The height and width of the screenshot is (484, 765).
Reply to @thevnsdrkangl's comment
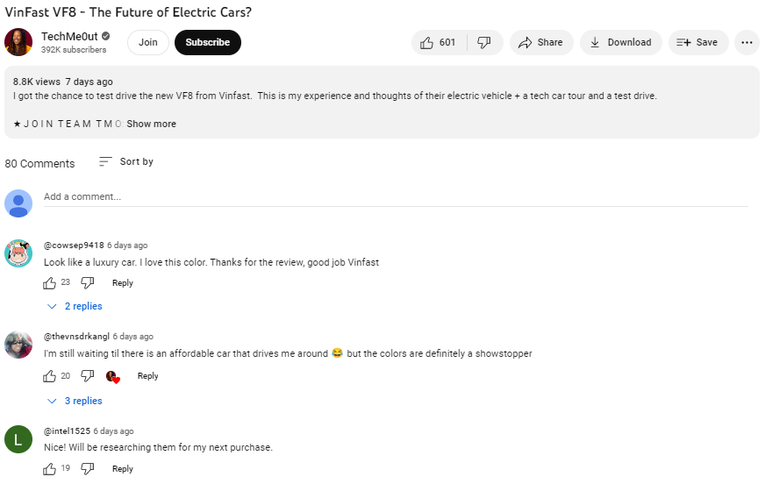coord(148,376)
